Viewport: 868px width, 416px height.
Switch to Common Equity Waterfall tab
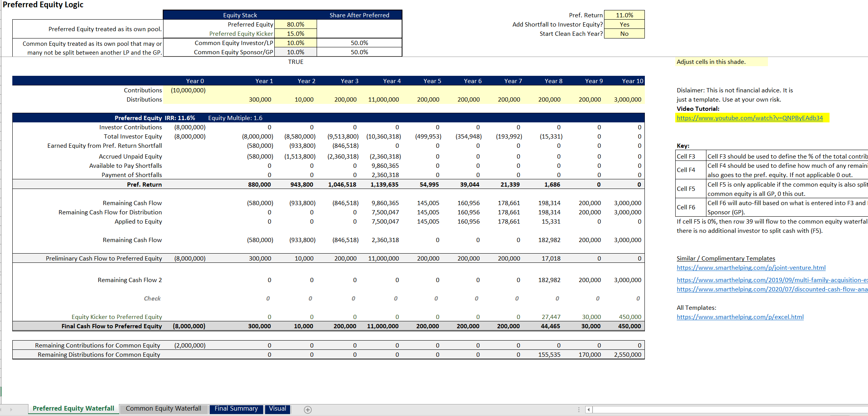tap(164, 409)
